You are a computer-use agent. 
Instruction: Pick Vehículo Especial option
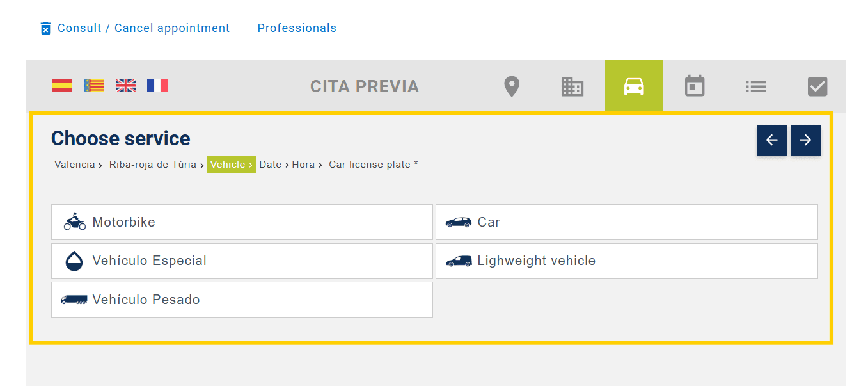(x=242, y=261)
